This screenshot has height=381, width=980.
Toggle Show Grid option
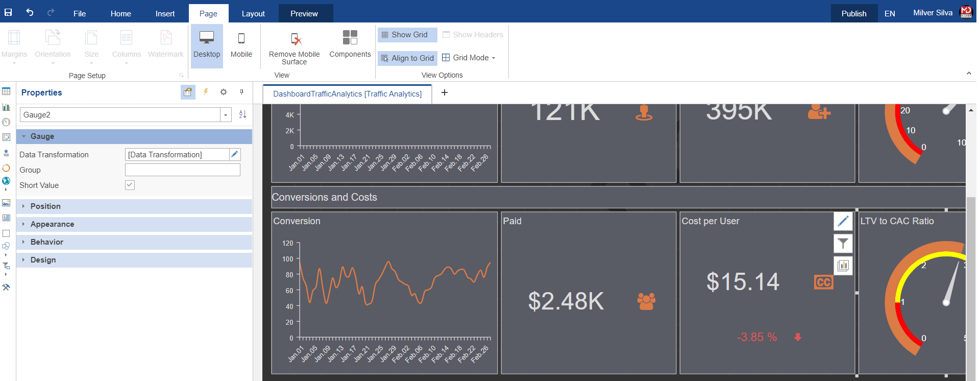click(x=407, y=35)
